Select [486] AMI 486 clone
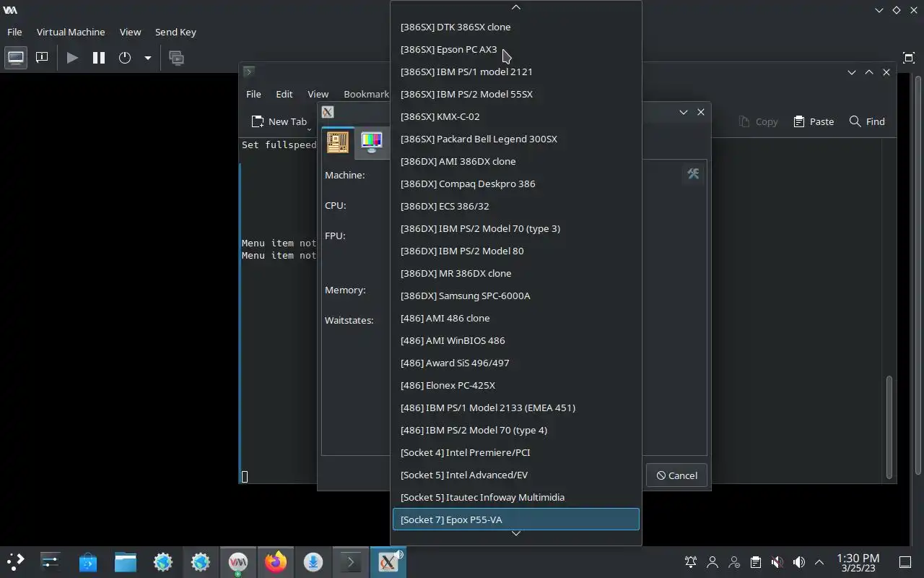This screenshot has height=578, width=924. [x=516, y=318]
